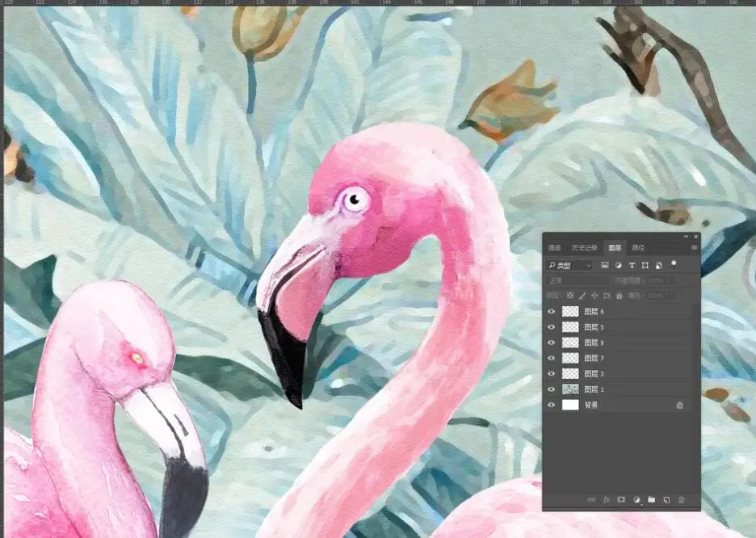The image size is (756, 538).
Task: Collapse the floating panel with the double-arrow icon
Action: pyautogui.click(x=686, y=237)
